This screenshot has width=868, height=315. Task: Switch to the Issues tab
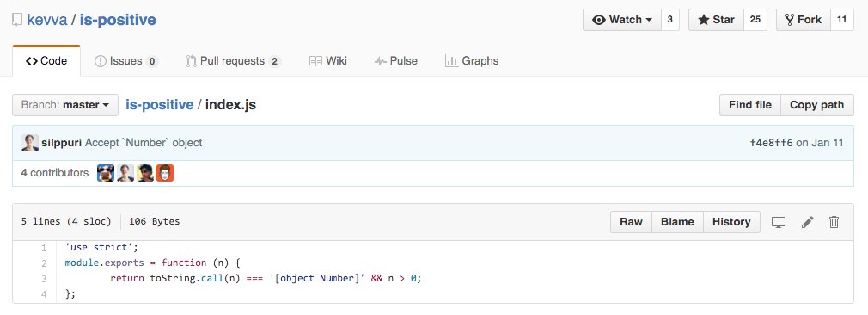tap(126, 61)
